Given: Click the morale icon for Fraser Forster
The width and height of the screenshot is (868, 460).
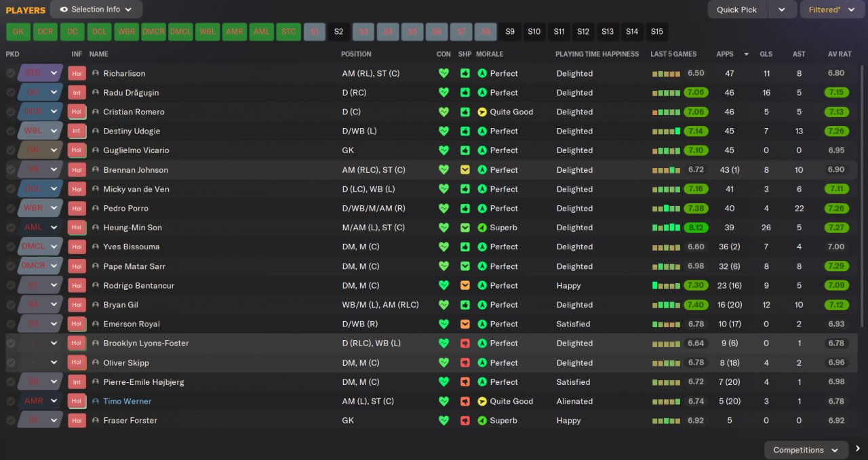Looking at the screenshot, I should (x=482, y=421).
